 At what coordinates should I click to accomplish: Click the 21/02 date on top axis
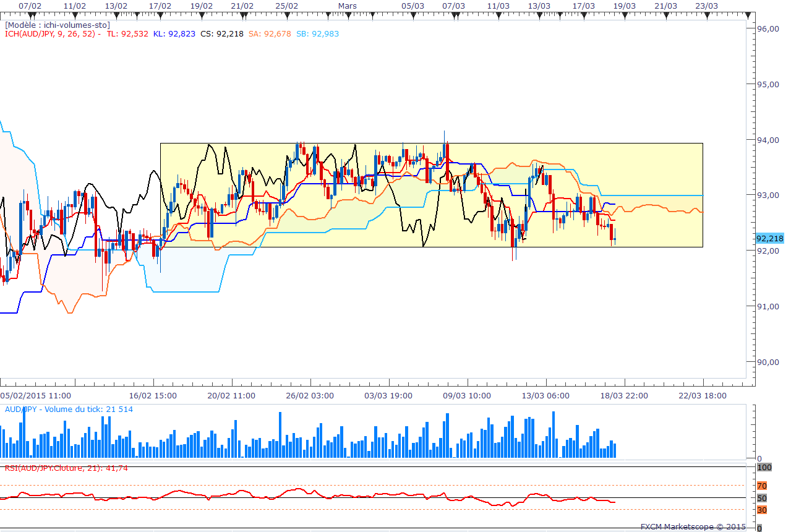(x=242, y=5)
